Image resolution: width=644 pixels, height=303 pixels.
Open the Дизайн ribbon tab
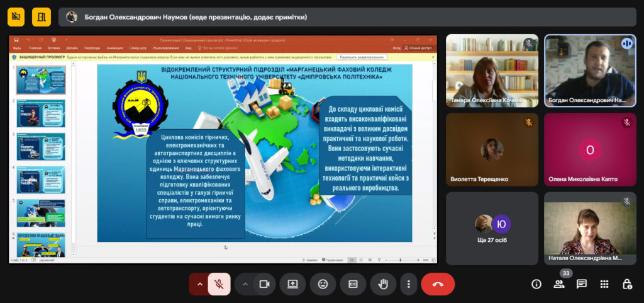[72, 48]
